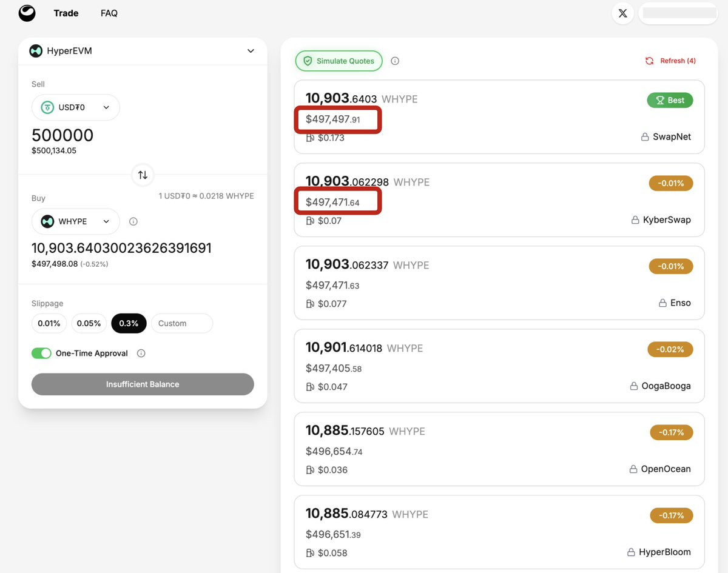Click $0.036 gas fee in OpenOcean quote
Viewport: 728px width, 573px height.
point(332,470)
